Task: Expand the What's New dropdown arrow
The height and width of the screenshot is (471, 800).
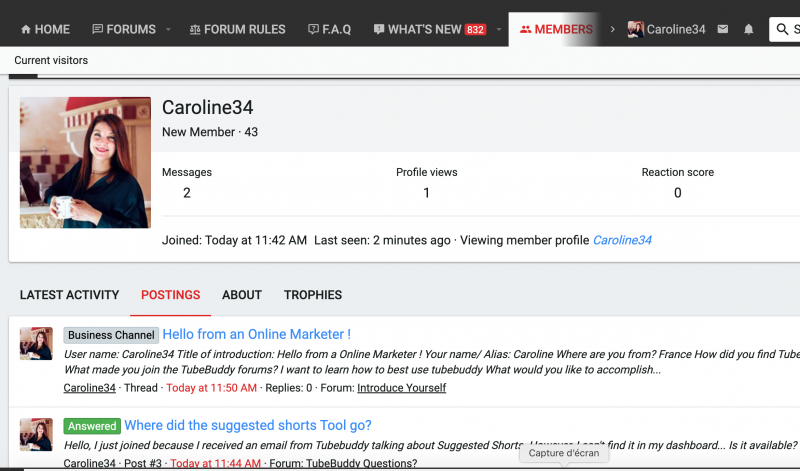Action: tap(498, 29)
